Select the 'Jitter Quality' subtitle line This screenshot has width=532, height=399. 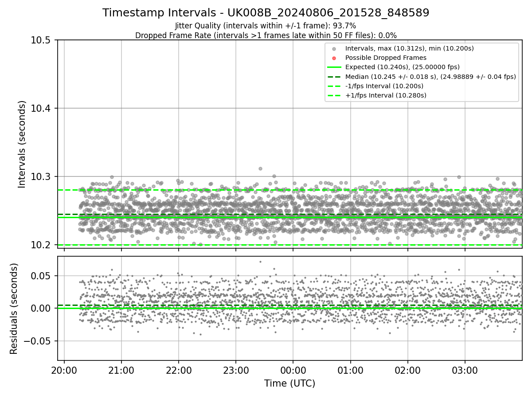click(266, 26)
